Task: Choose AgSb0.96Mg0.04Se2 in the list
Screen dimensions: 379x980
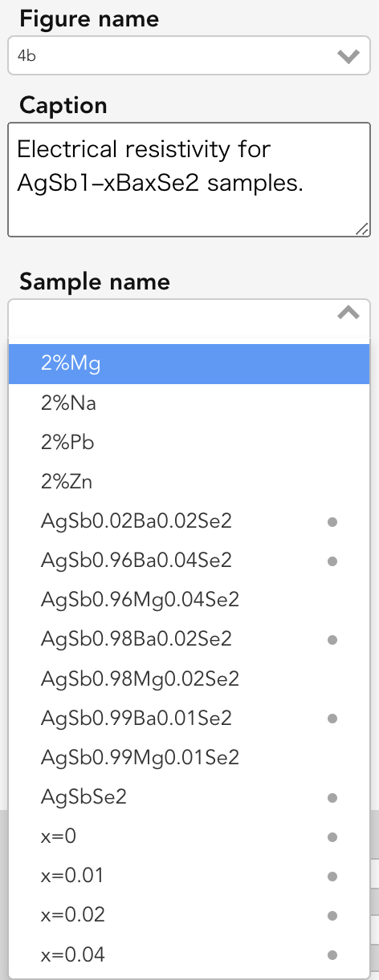Action: (189, 600)
